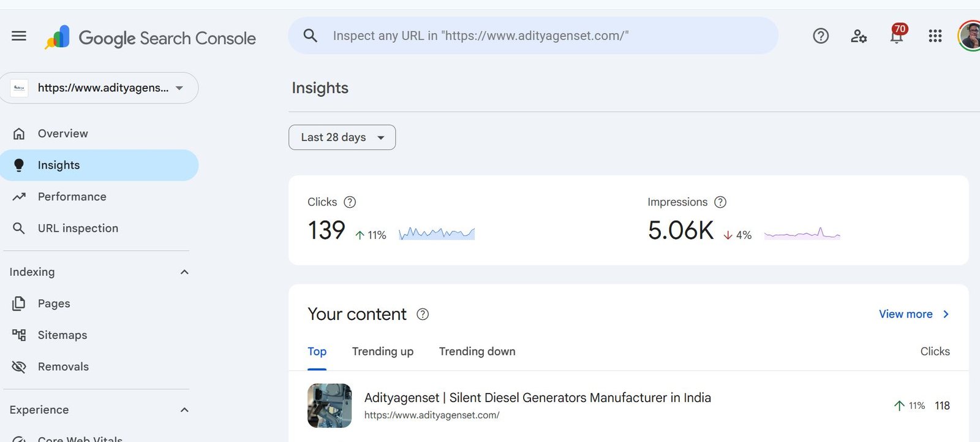Click the Clicks sparkline chart
Image resolution: width=980 pixels, height=442 pixels.
[437, 234]
